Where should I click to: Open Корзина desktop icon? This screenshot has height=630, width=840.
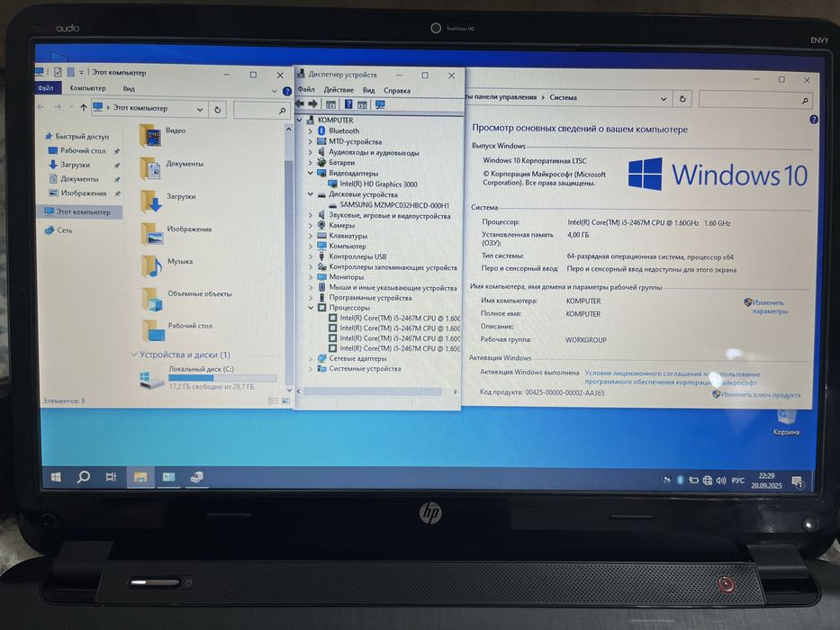[786, 422]
